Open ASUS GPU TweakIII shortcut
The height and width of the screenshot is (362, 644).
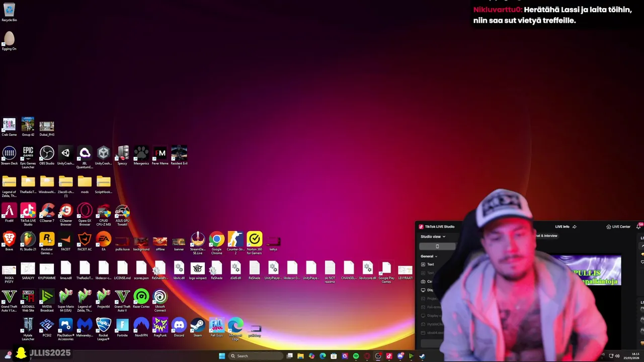[122, 214]
